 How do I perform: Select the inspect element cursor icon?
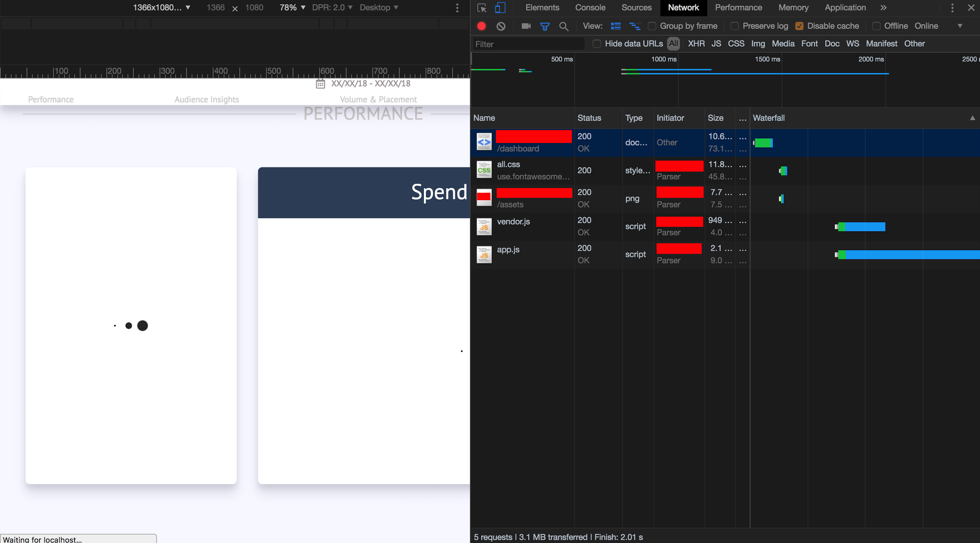[x=482, y=8]
